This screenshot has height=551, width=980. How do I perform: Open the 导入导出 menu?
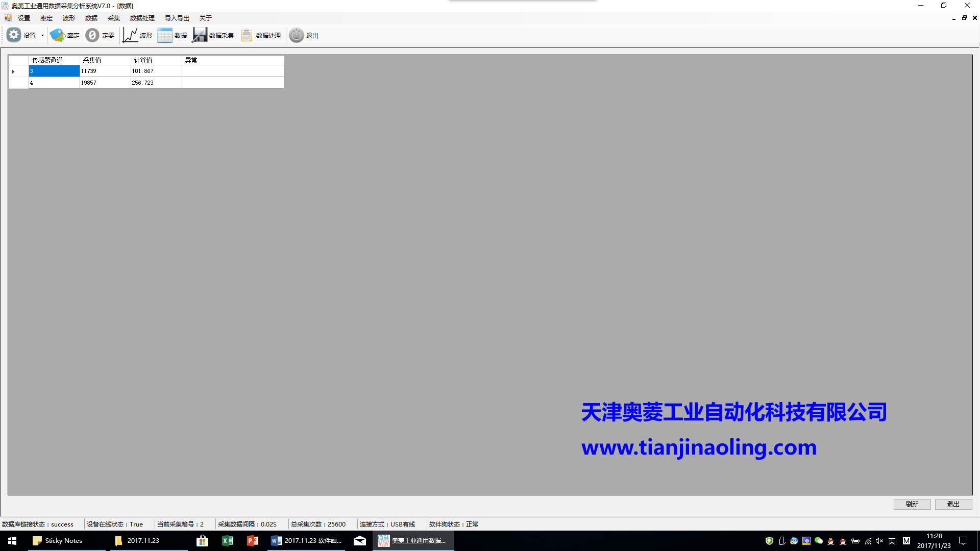coord(177,18)
